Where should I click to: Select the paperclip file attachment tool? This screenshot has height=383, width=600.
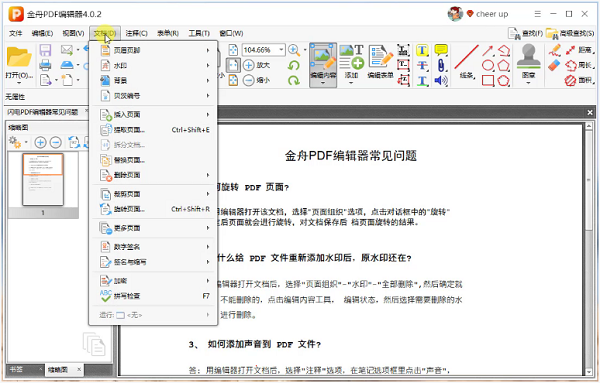441,65
